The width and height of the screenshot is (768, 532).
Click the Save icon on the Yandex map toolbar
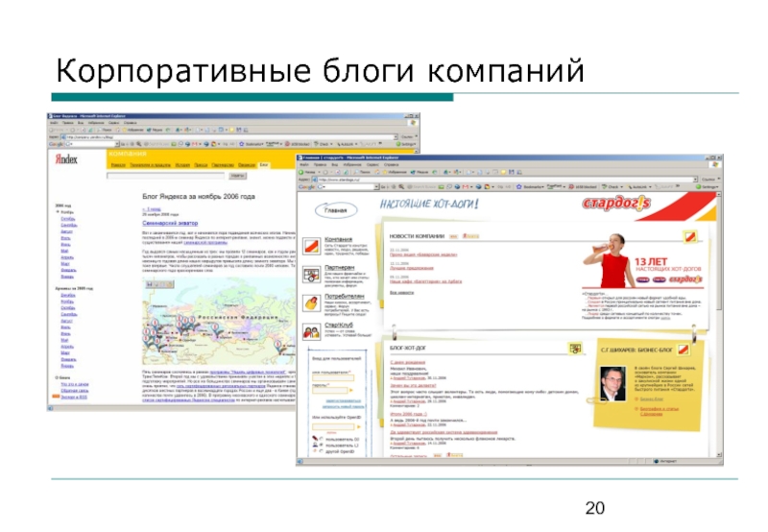pos(150,284)
